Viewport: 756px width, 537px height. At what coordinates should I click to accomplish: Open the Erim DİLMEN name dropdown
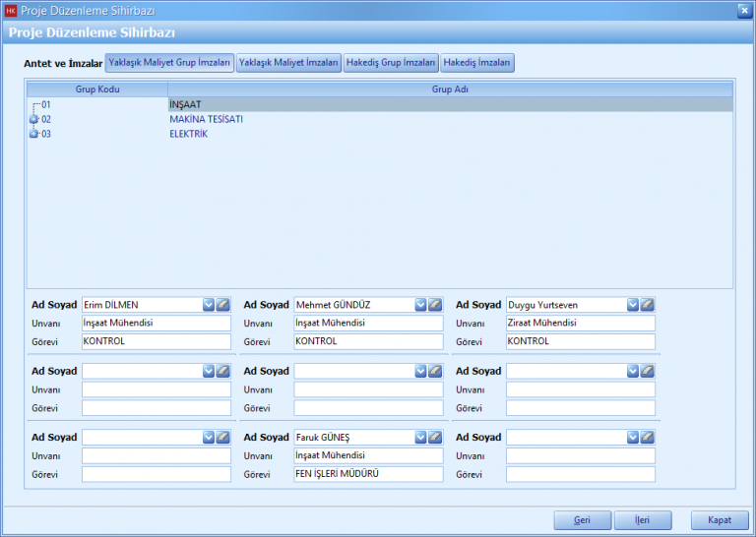209,305
